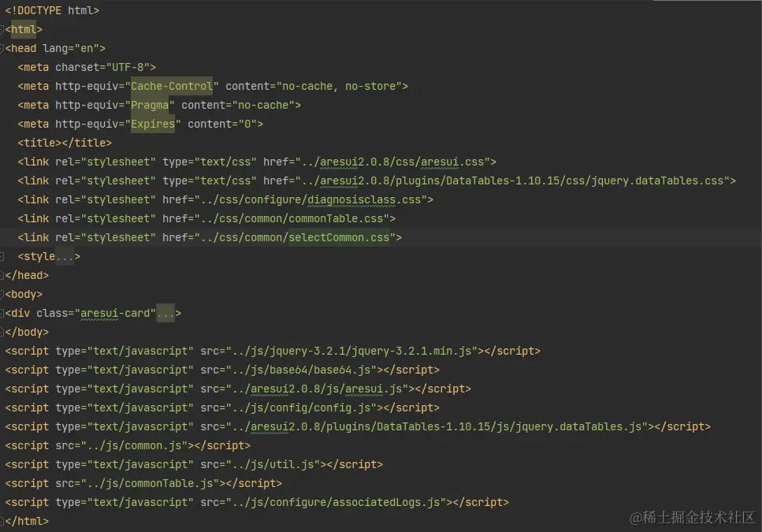Click the common.js script source
Viewport: 762px width, 532px height.
pos(134,446)
